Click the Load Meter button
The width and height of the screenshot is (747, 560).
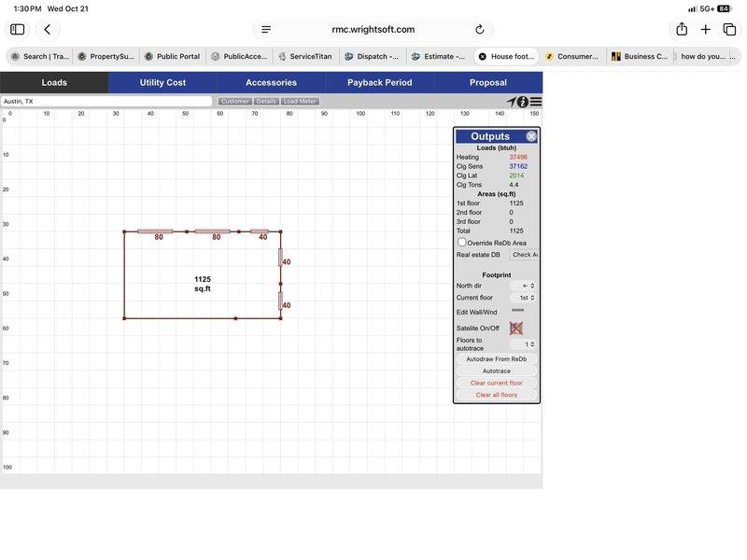click(x=300, y=102)
